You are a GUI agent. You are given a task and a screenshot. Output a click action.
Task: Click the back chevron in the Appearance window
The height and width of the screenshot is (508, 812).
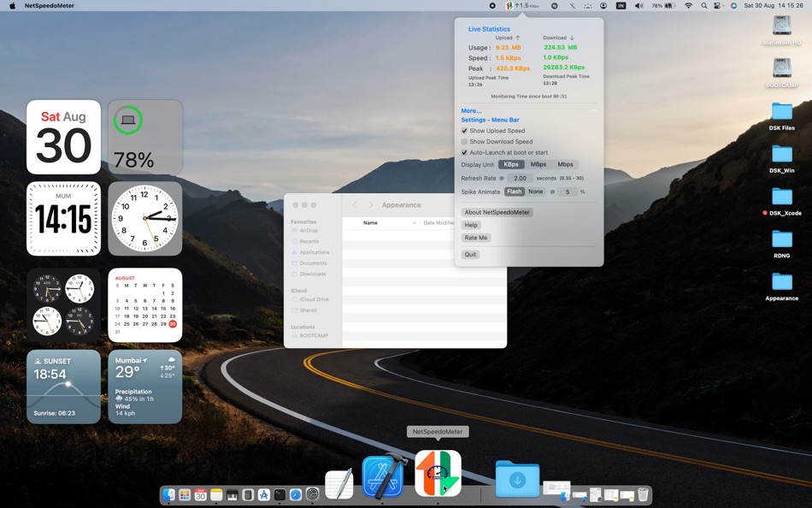(355, 204)
